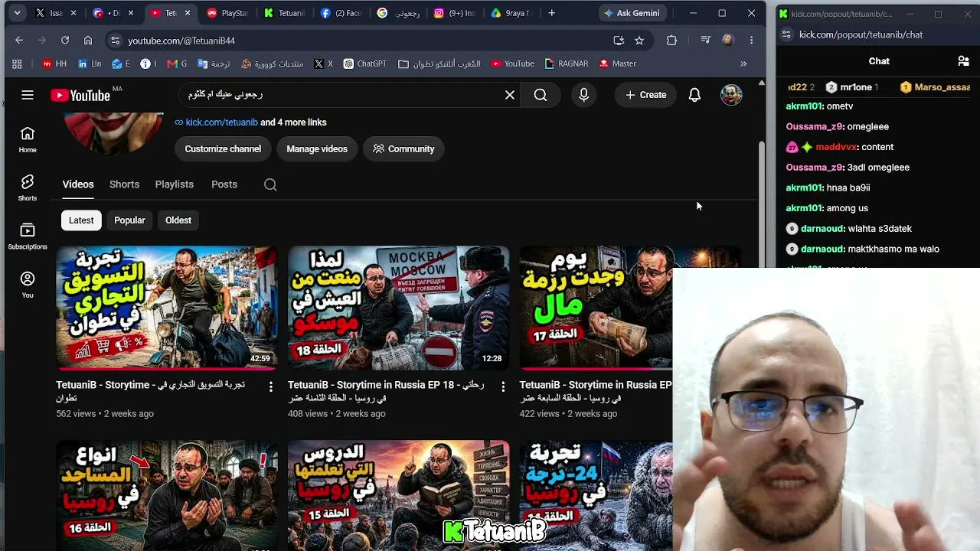Switch to the Playlists channel tab

[x=175, y=184]
